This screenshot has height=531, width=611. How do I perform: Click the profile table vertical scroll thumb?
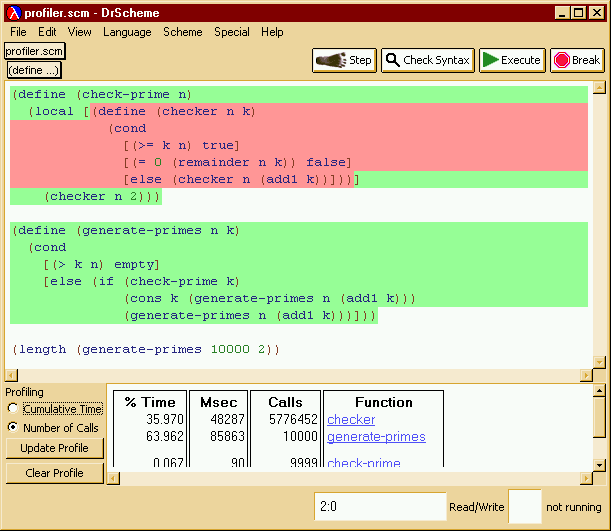pos(599,417)
